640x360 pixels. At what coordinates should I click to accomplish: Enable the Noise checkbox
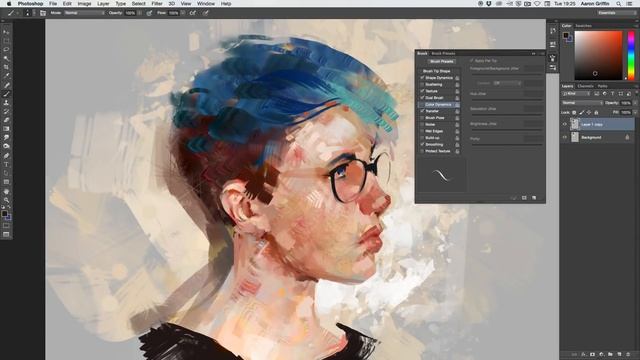click(422, 124)
